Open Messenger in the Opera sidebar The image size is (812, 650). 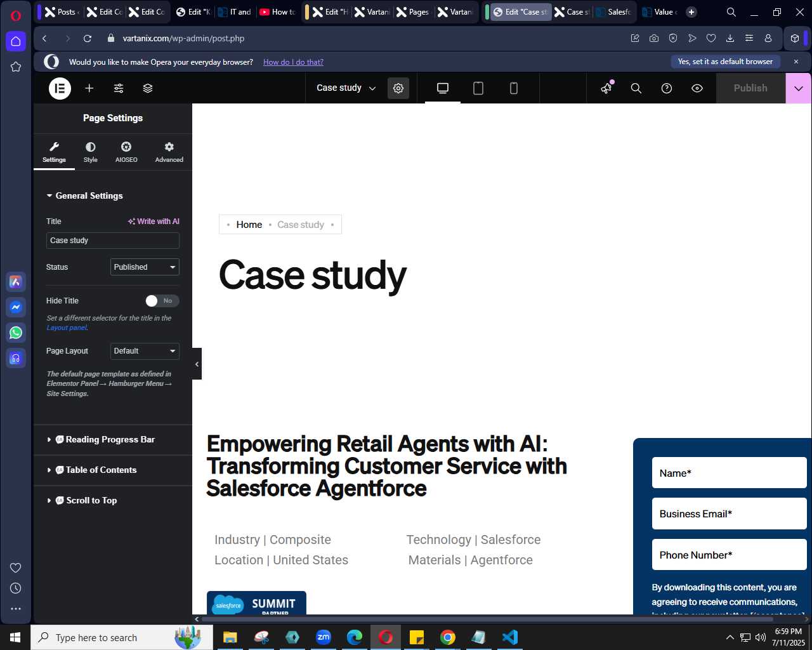16,307
